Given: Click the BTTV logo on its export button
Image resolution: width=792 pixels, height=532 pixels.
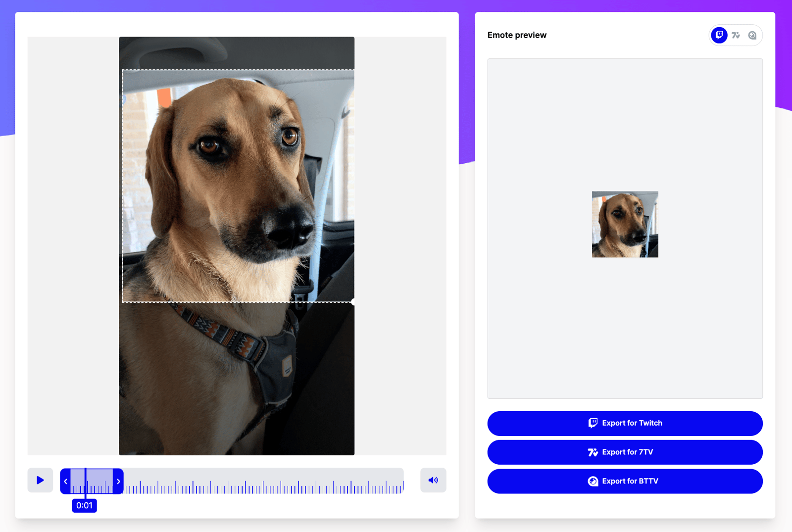Looking at the screenshot, I should click(x=593, y=481).
